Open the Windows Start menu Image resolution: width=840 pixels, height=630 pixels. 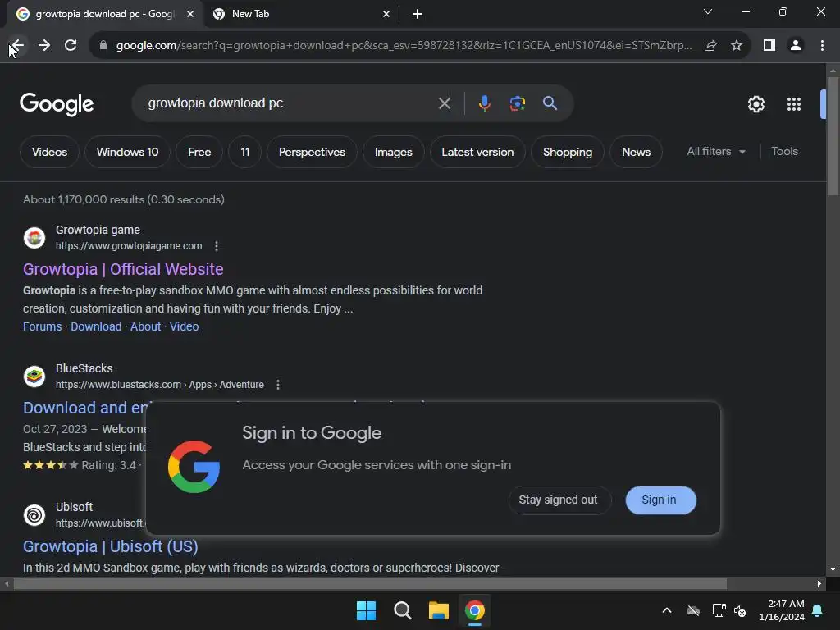click(x=367, y=610)
